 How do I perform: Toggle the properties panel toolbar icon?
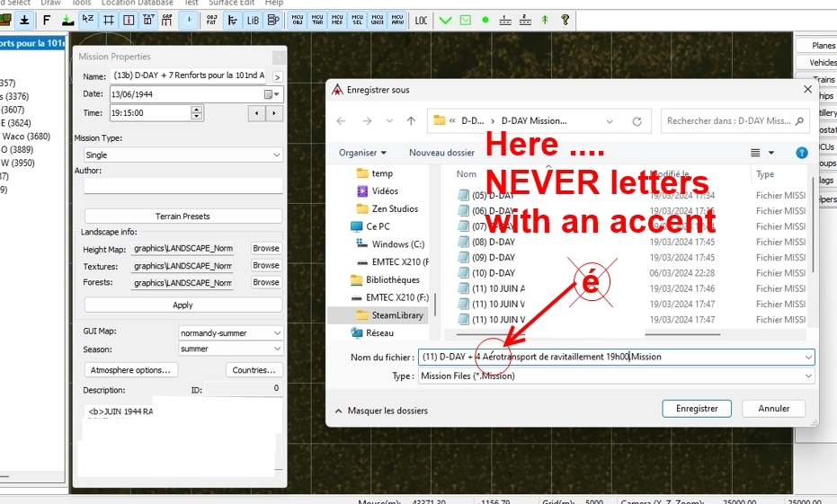pos(273,21)
